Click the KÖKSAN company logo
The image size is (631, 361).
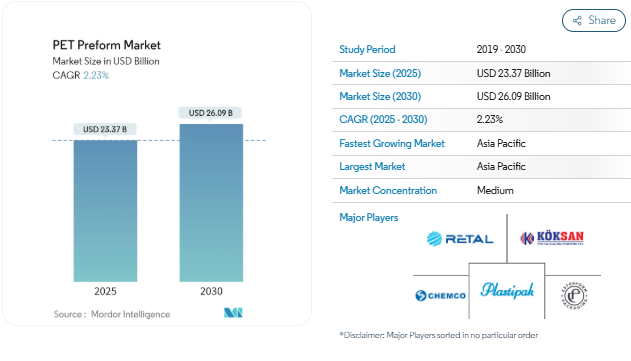[x=552, y=238]
